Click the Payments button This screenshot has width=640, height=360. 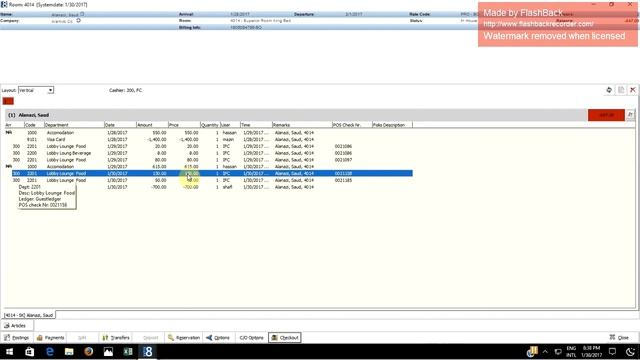(x=51, y=338)
